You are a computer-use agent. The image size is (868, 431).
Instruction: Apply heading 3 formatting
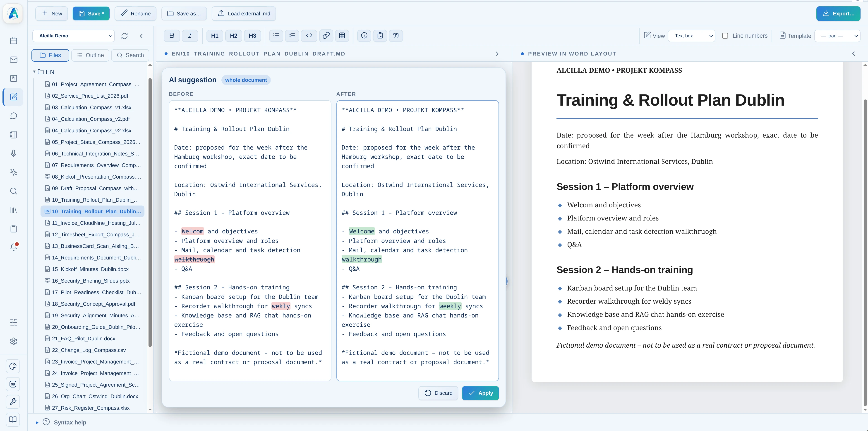tap(252, 35)
